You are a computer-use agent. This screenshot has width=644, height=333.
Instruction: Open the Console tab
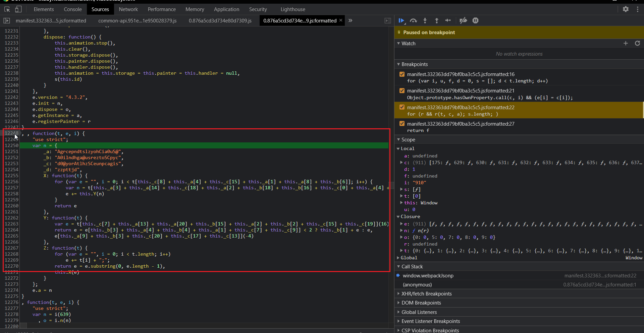click(73, 9)
